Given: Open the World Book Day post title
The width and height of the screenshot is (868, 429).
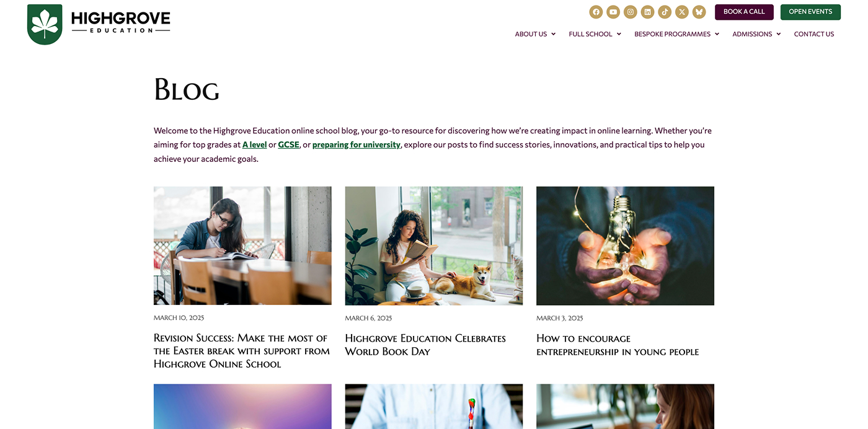Looking at the screenshot, I should click(x=425, y=345).
